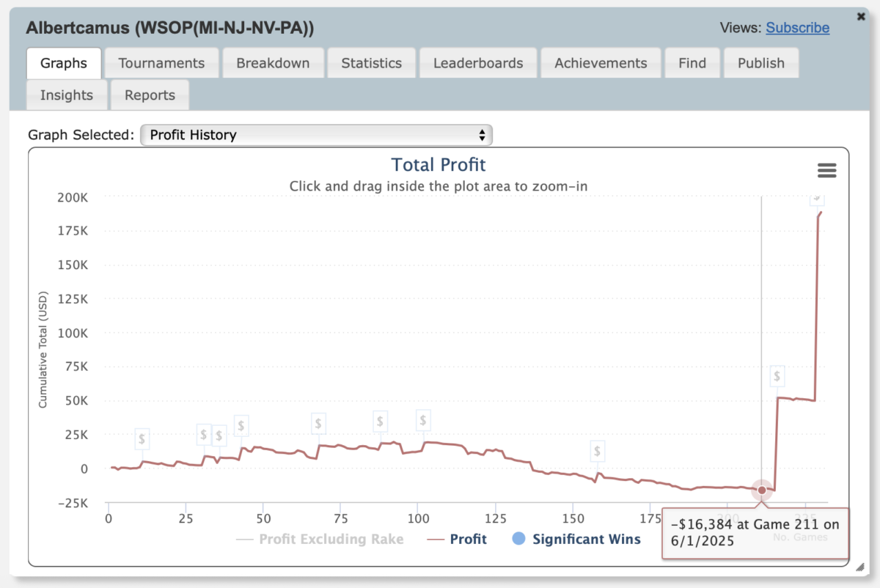Click the significant win marker near game 10
Image resolution: width=880 pixels, height=588 pixels.
(142, 440)
